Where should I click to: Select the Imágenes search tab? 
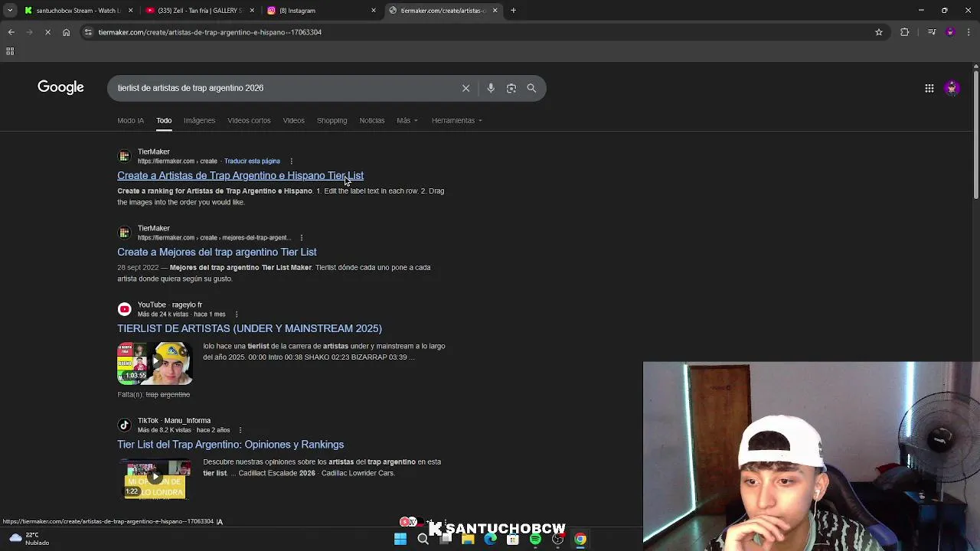[199, 120]
